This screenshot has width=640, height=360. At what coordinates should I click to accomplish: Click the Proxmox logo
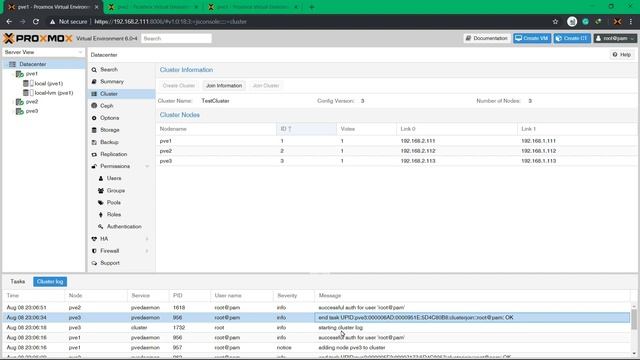(x=38, y=38)
